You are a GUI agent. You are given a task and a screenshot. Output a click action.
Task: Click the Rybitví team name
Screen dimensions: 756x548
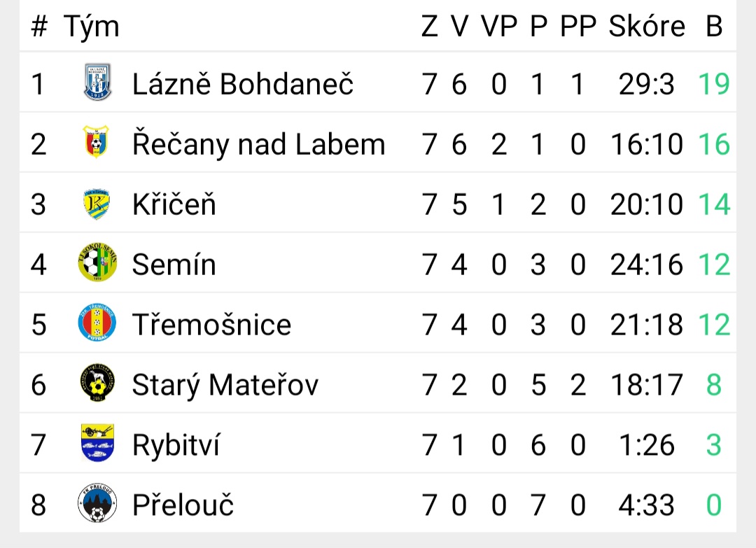point(176,445)
